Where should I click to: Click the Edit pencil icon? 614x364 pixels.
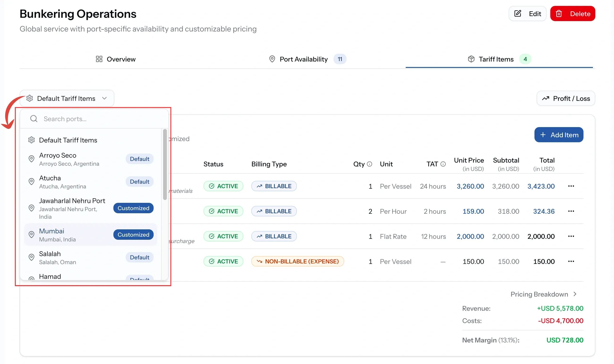[518, 13]
